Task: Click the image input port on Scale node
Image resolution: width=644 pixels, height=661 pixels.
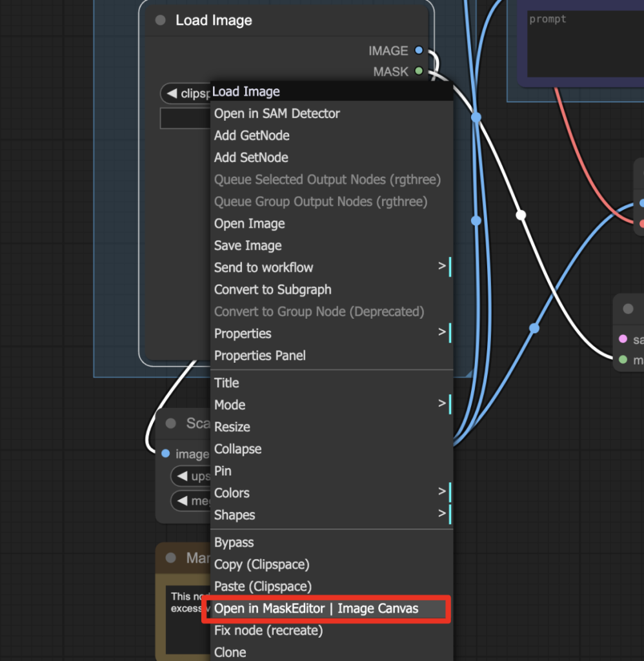Action: tap(166, 454)
